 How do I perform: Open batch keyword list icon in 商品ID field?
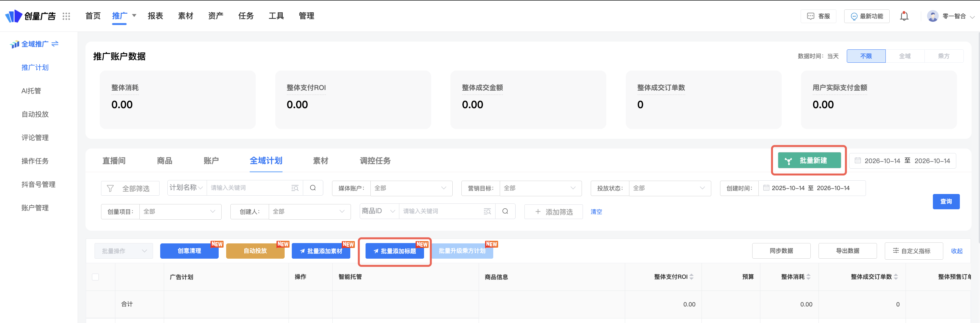(487, 212)
